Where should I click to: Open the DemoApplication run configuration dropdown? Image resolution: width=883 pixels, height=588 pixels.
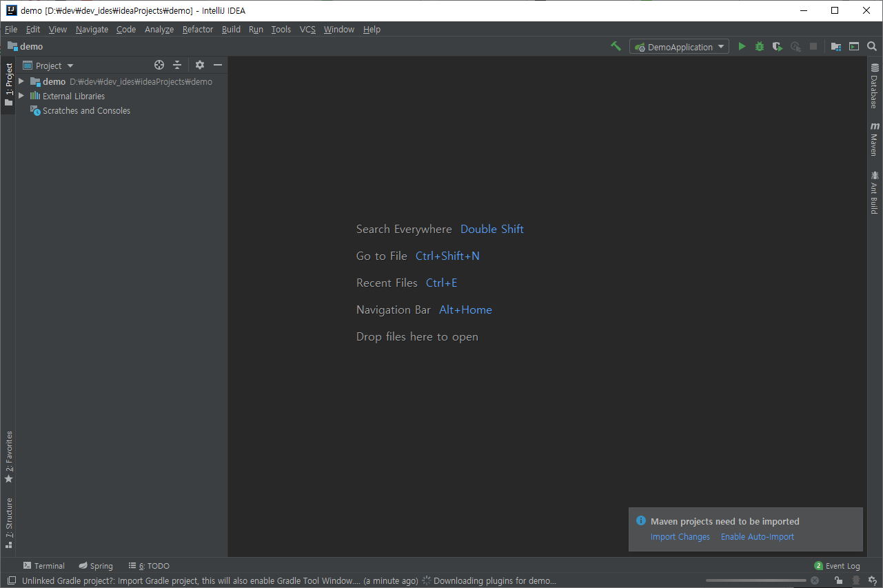click(679, 47)
